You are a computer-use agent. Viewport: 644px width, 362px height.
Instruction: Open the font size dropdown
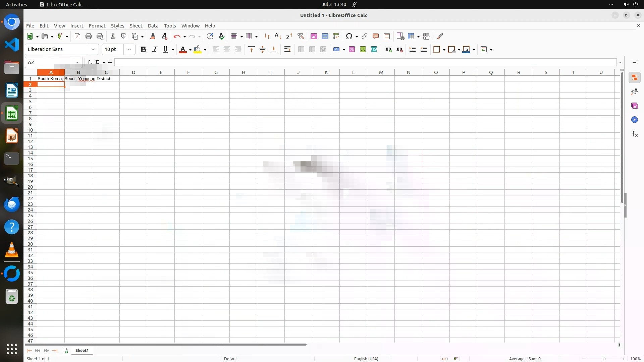[x=129, y=50]
